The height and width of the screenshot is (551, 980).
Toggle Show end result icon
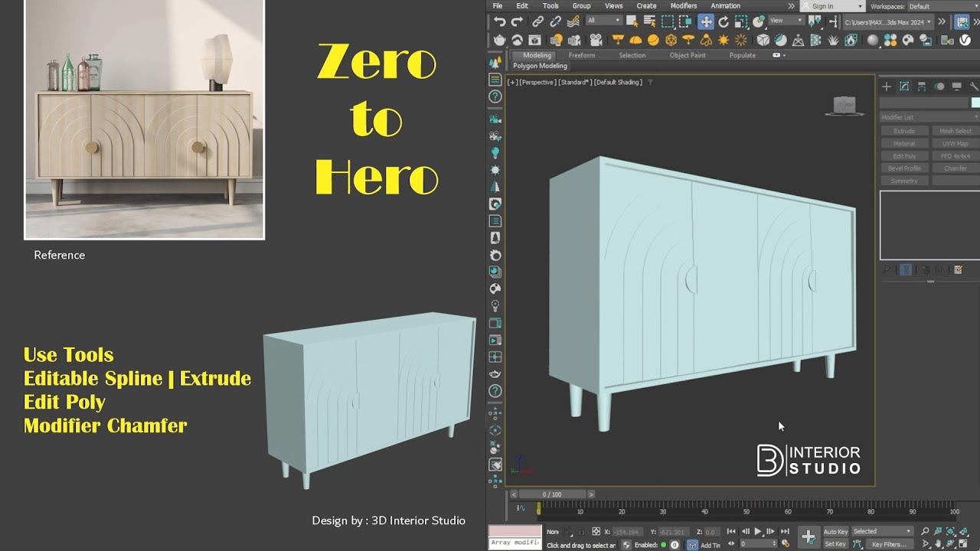[x=906, y=269]
